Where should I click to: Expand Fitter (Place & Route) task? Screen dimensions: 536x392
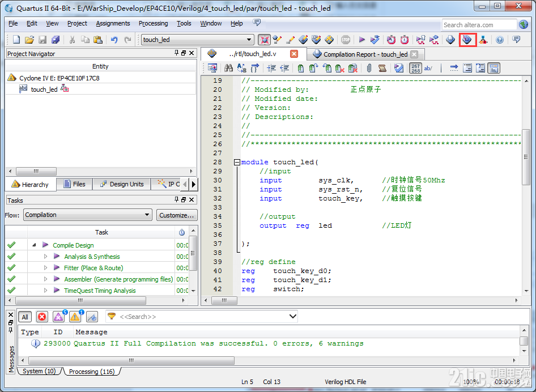(45, 267)
